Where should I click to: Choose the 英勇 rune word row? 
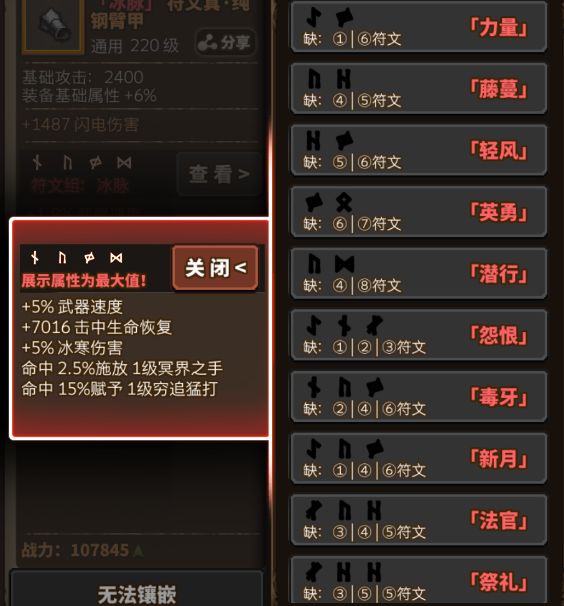[419, 212]
